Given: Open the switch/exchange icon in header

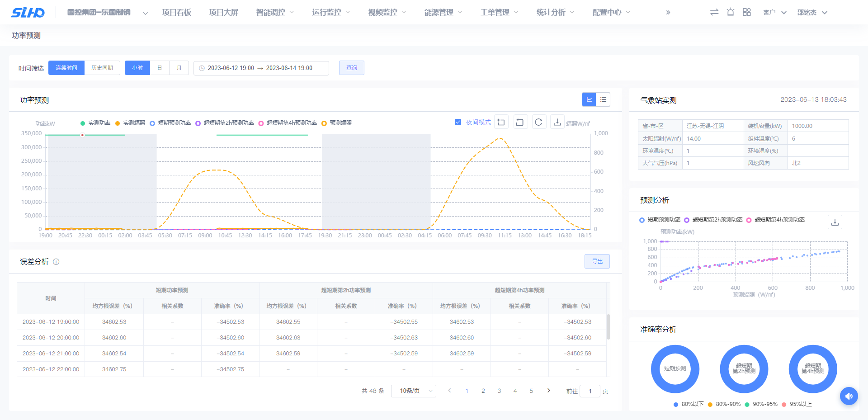Looking at the screenshot, I should pyautogui.click(x=714, y=12).
